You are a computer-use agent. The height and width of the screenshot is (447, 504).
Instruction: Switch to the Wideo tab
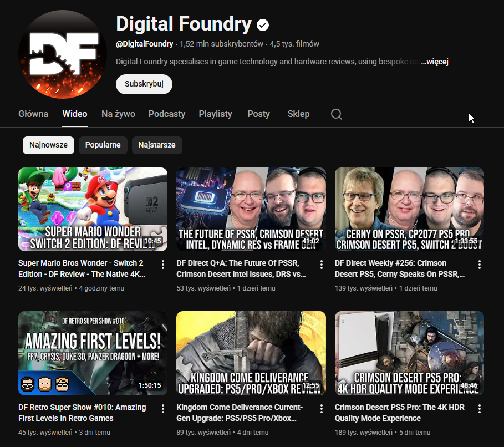(x=75, y=114)
